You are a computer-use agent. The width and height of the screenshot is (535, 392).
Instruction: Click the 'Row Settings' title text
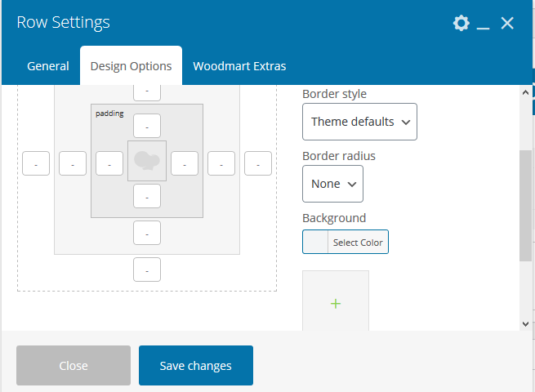(63, 23)
